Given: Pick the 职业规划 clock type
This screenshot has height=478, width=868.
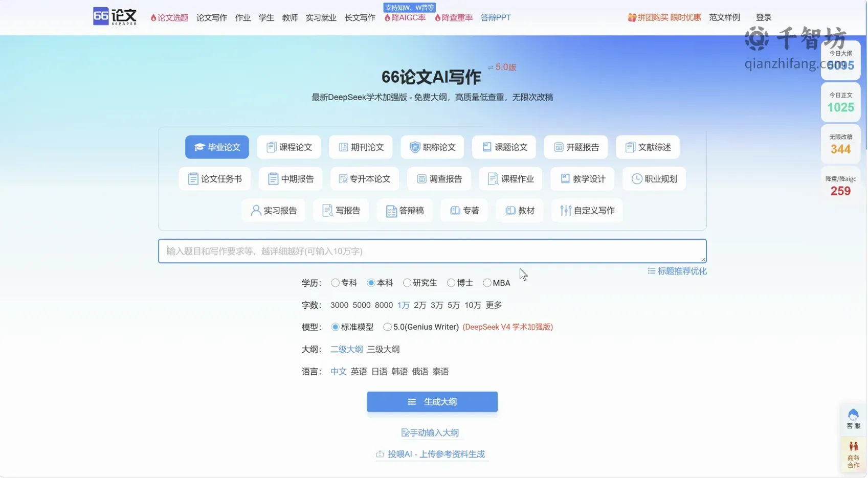Looking at the screenshot, I should 654,179.
